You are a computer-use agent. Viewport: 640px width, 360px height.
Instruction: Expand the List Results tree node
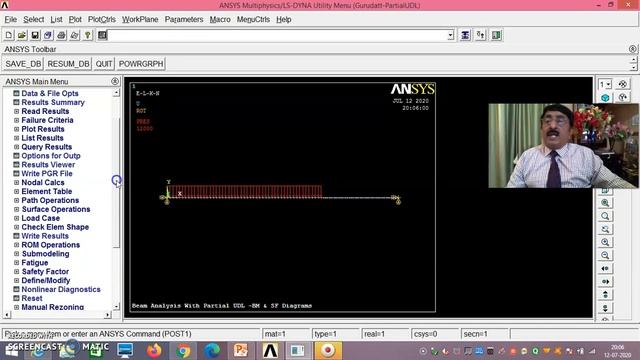click(x=16, y=138)
